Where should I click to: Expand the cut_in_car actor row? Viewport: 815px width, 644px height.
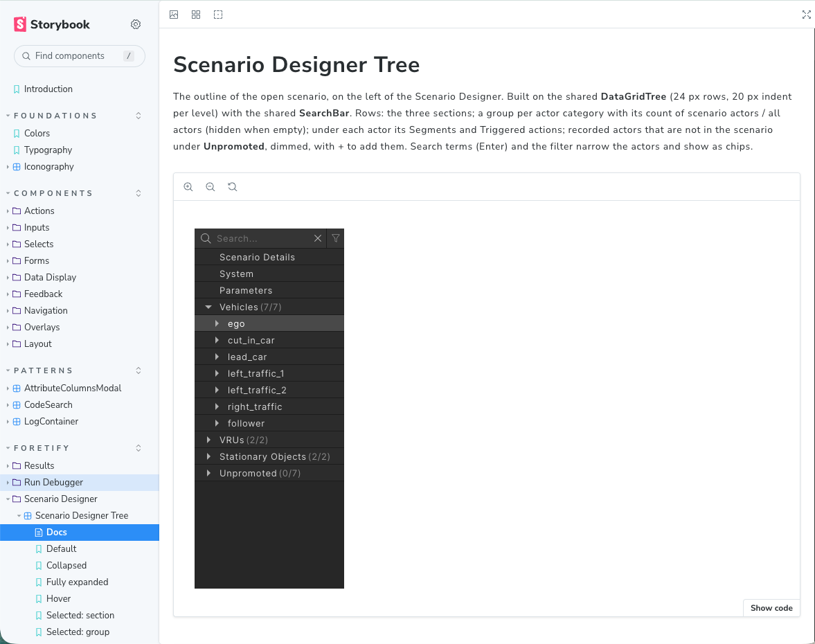217,341
